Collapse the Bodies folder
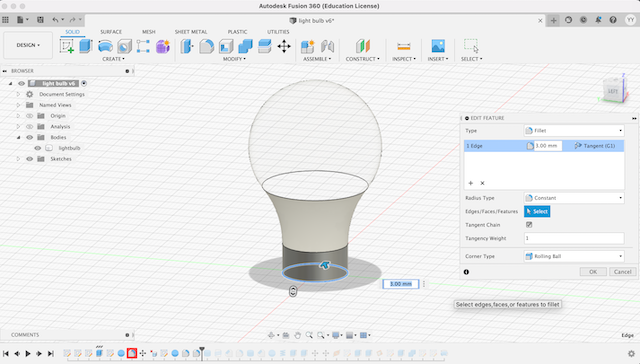 [18, 138]
